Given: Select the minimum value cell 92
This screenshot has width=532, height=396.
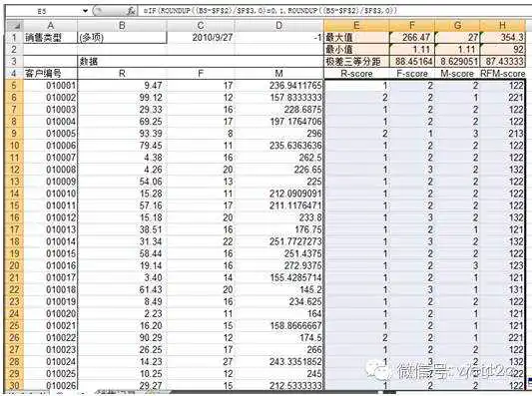Looking at the screenshot, I should [502, 50].
